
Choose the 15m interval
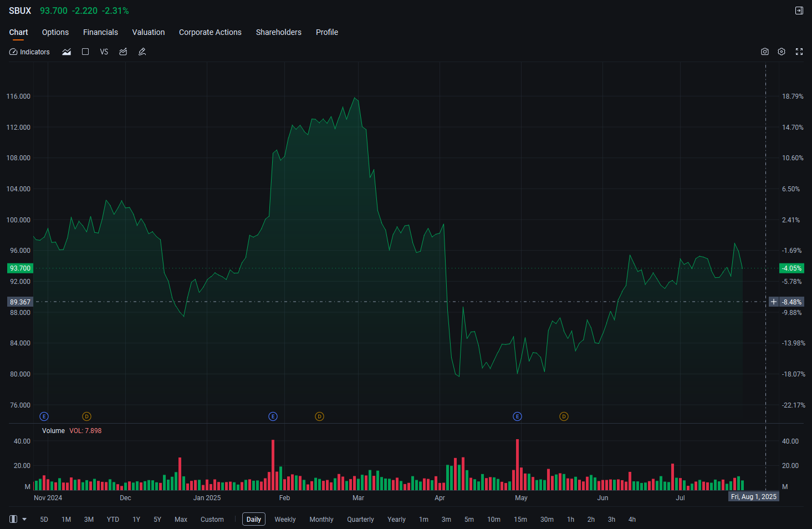520,520
